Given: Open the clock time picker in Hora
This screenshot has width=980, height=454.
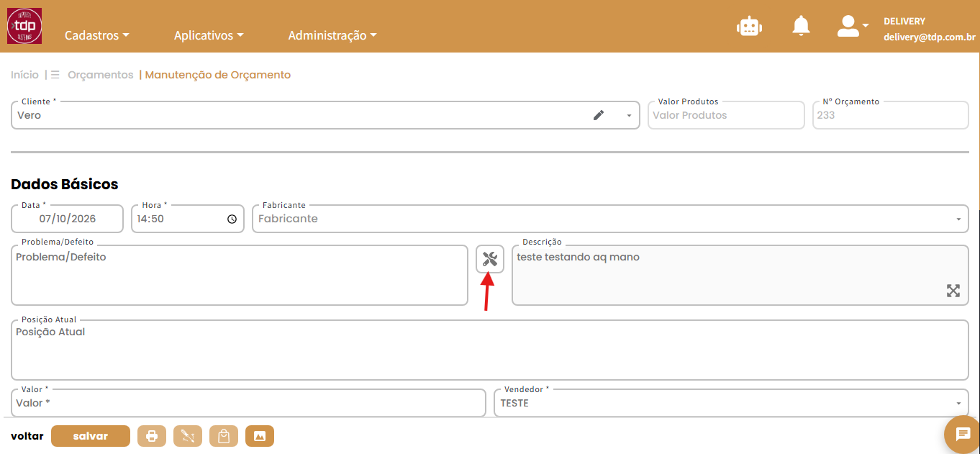Looking at the screenshot, I should 232,219.
